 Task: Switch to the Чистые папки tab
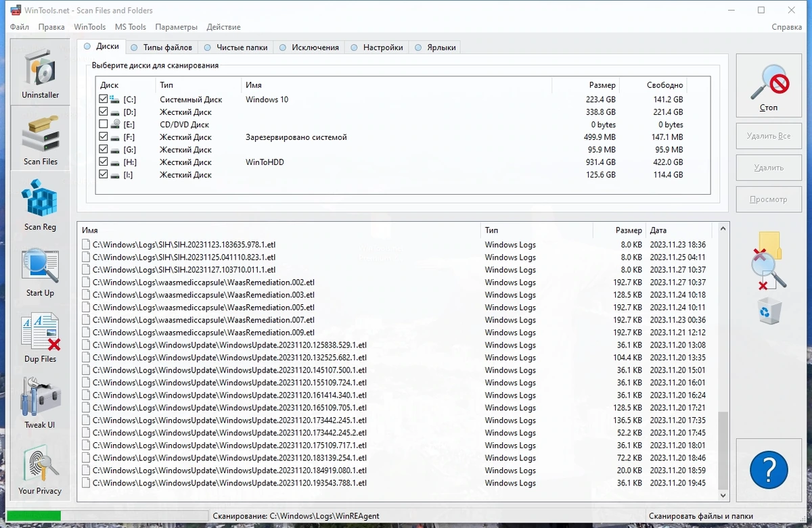pos(235,47)
